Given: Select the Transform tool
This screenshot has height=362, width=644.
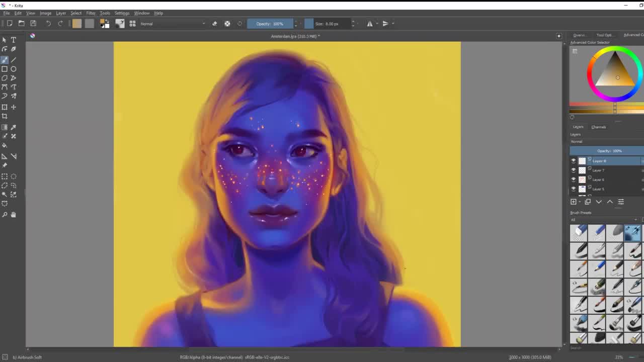Looking at the screenshot, I should 5,107.
